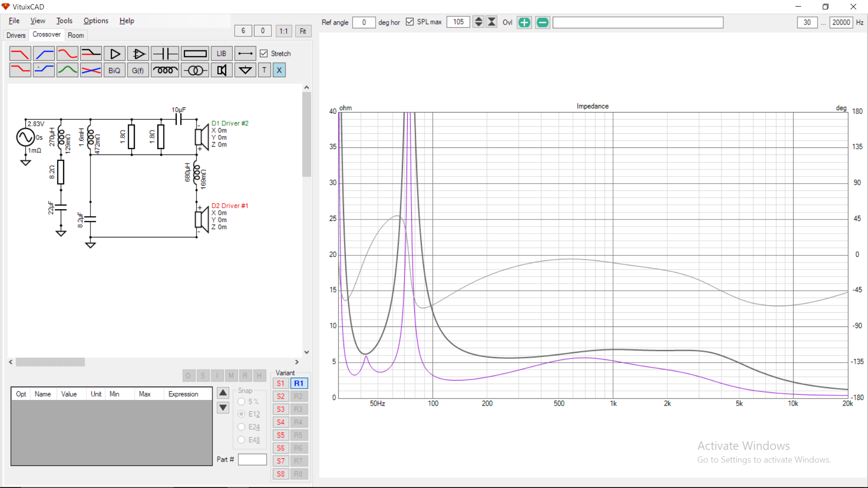Add a ground symbol component

pos(245,70)
